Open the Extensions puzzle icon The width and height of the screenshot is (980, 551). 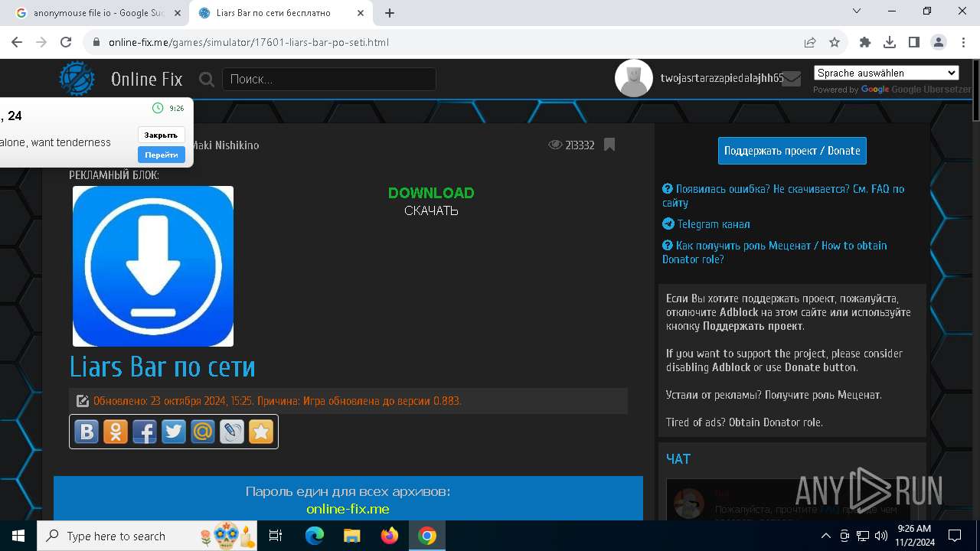[865, 42]
